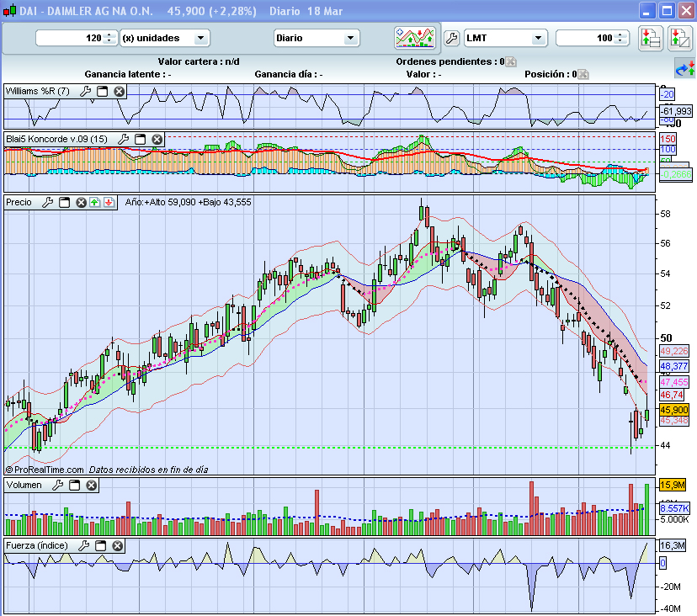
Task: Open order settings wrench beside the LMT selector
Action: pyautogui.click(x=451, y=37)
